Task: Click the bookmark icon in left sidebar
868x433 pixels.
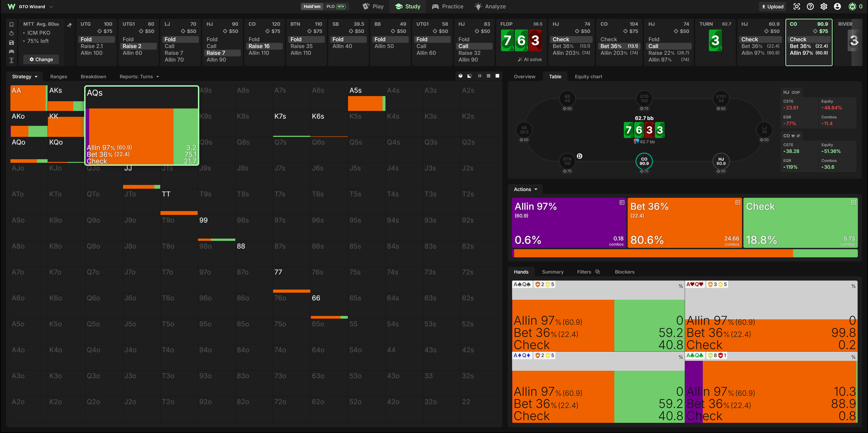Action: tap(12, 24)
